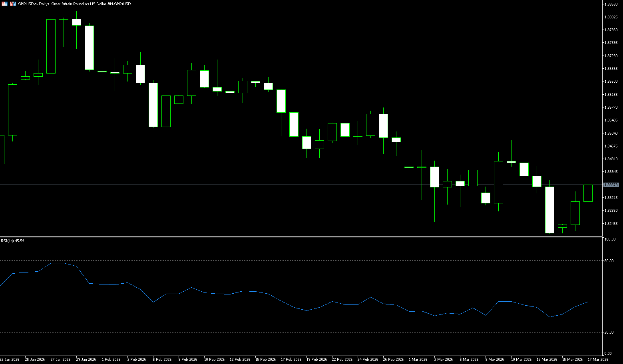Select the RSI 80.00 level label

[609, 261]
